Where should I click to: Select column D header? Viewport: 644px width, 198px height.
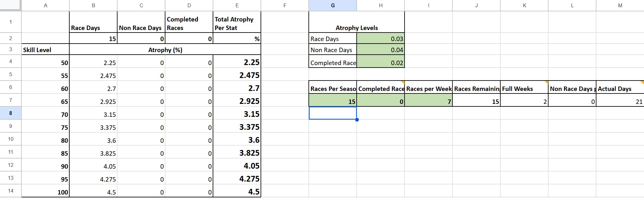coord(189,5)
